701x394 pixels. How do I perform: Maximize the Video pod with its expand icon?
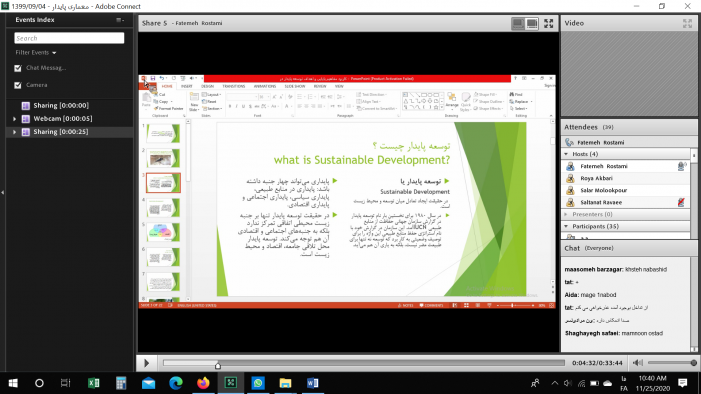[687, 23]
